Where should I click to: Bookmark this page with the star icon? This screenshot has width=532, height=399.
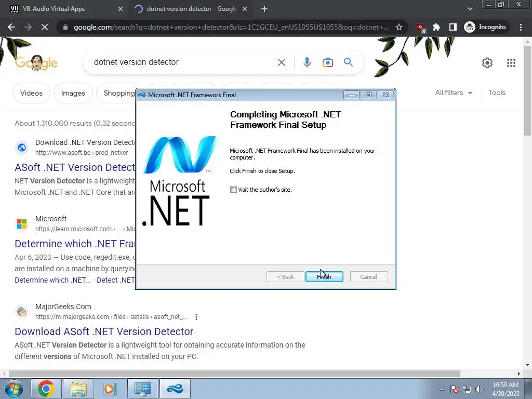coord(399,27)
